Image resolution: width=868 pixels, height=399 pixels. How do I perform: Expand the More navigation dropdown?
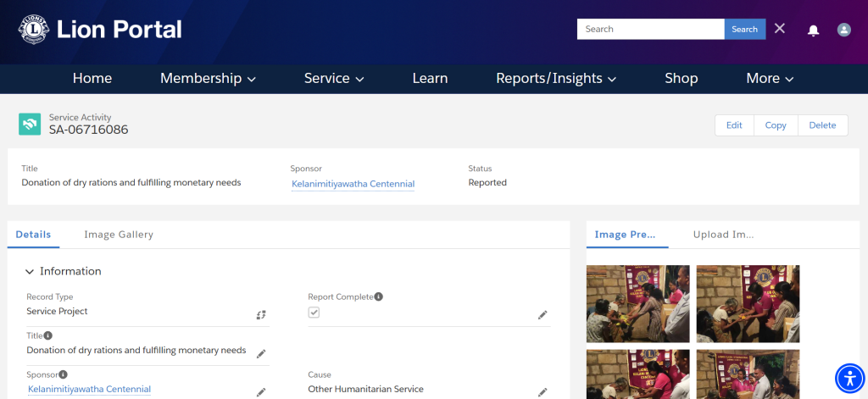point(770,79)
